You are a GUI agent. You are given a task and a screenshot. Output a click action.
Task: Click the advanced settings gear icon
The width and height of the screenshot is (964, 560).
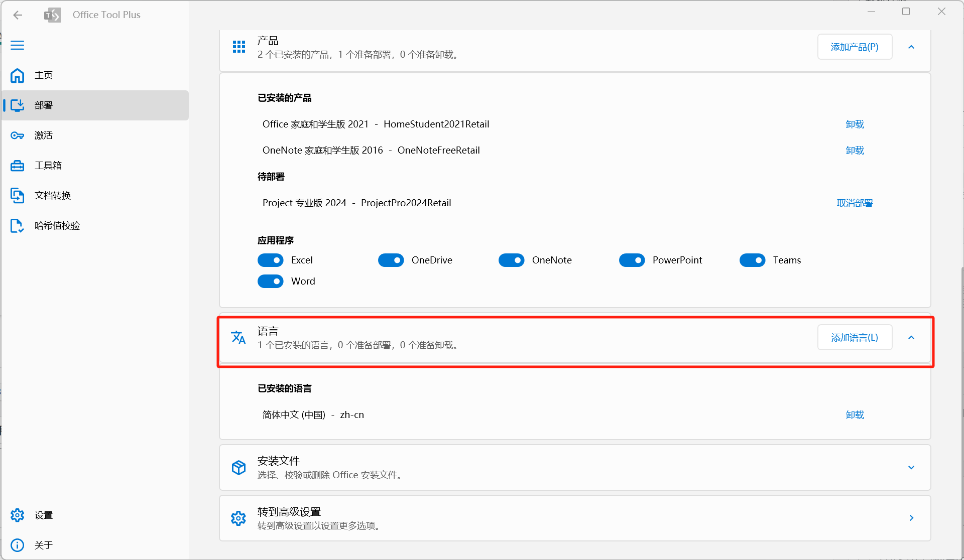238,518
